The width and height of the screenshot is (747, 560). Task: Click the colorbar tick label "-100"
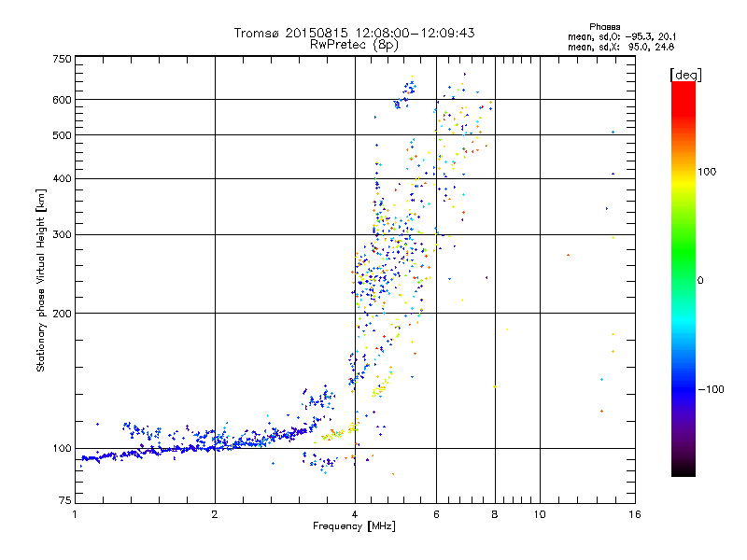click(711, 389)
